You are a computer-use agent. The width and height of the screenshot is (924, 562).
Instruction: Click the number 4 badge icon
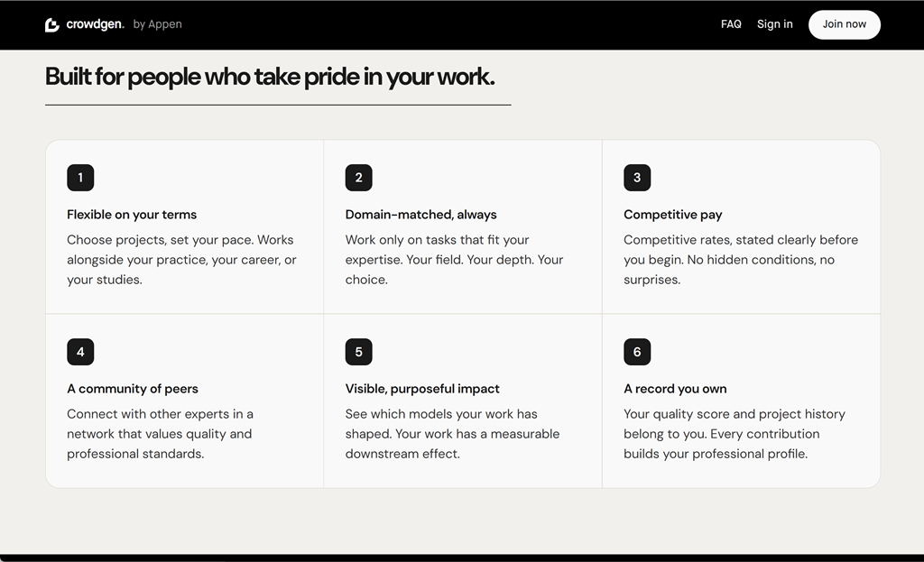[x=80, y=352]
